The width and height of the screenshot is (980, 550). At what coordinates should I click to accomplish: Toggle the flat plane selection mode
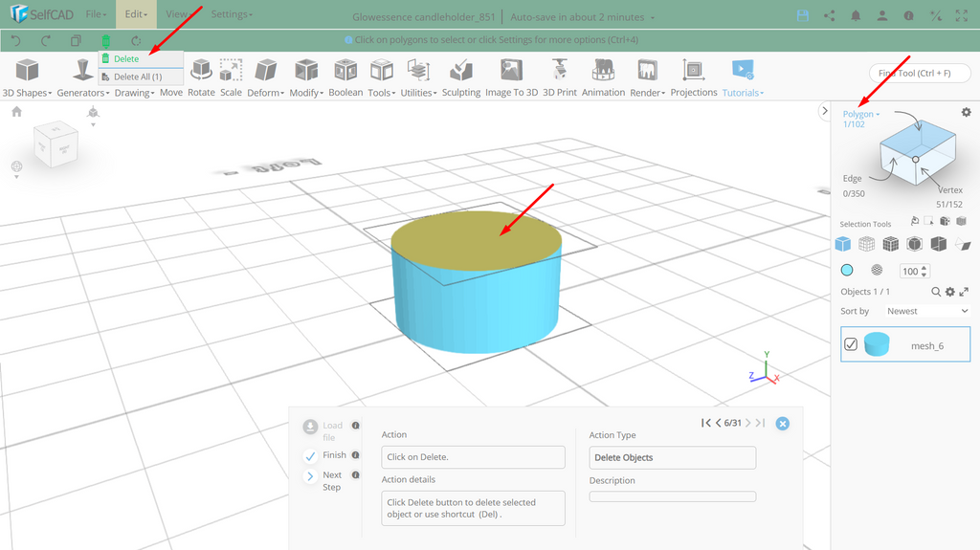963,244
